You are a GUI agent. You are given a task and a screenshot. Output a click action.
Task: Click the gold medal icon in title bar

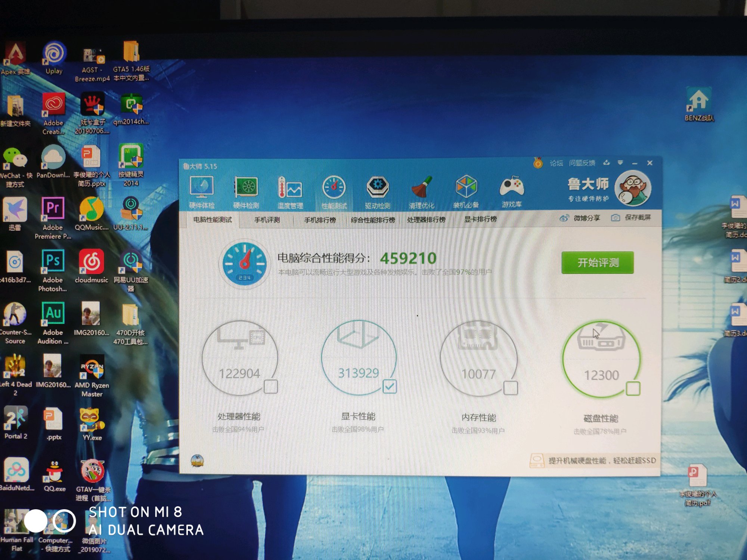coord(538,163)
